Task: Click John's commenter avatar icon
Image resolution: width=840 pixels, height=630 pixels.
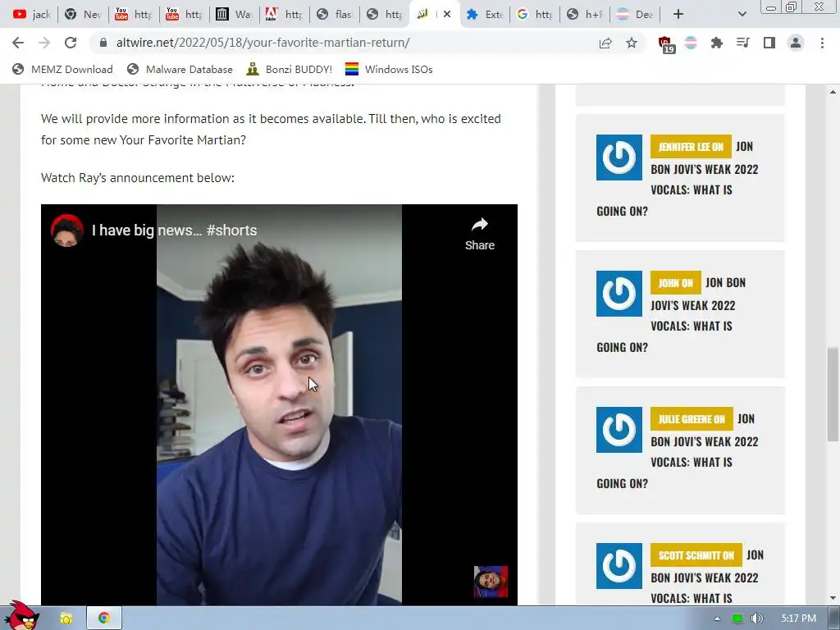Action: [619, 294]
